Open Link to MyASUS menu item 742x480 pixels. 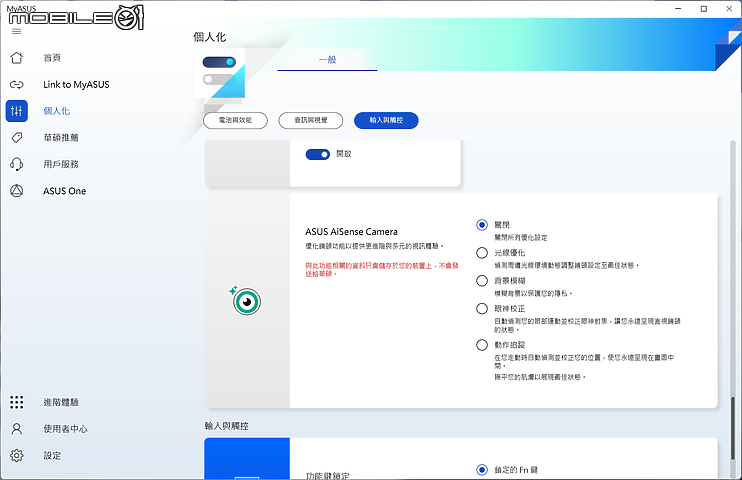click(76, 85)
